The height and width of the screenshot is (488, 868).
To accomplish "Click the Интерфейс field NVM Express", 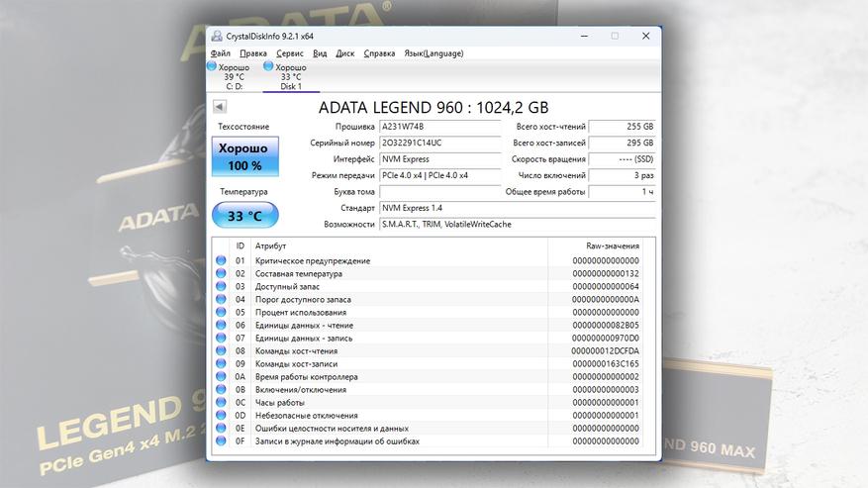I will coord(440,159).
